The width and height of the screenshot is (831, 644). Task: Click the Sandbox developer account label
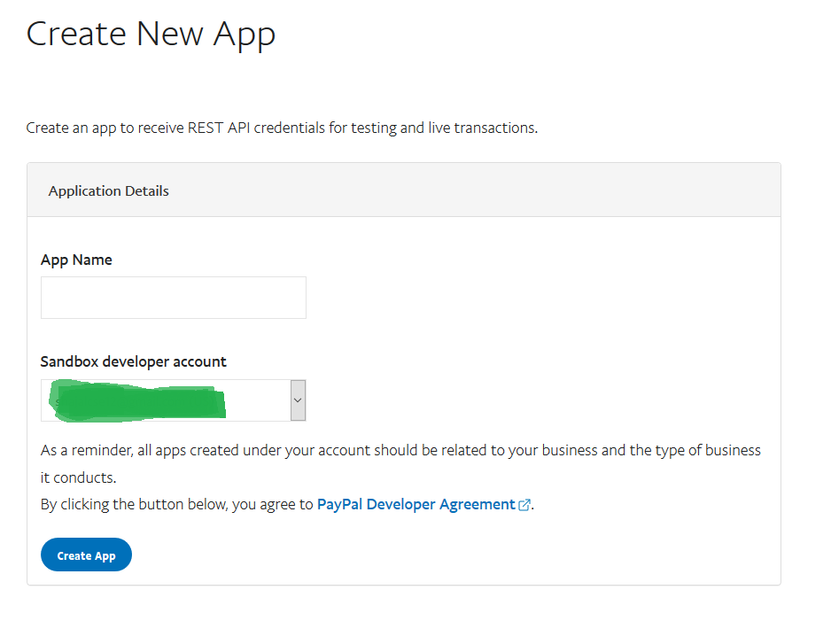(133, 361)
